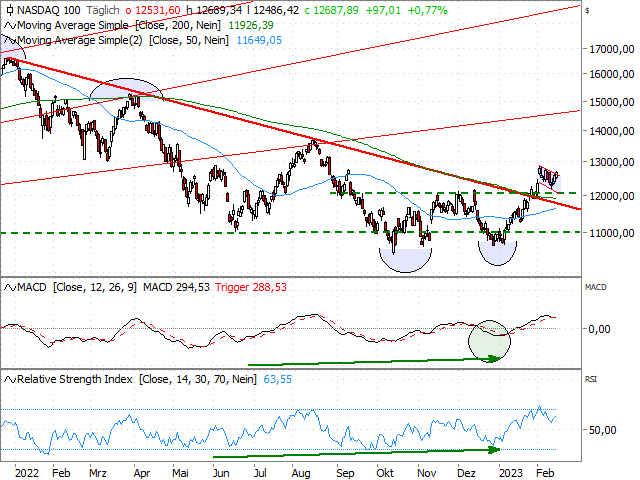Click the Dez date axis label

click(466, 473)
